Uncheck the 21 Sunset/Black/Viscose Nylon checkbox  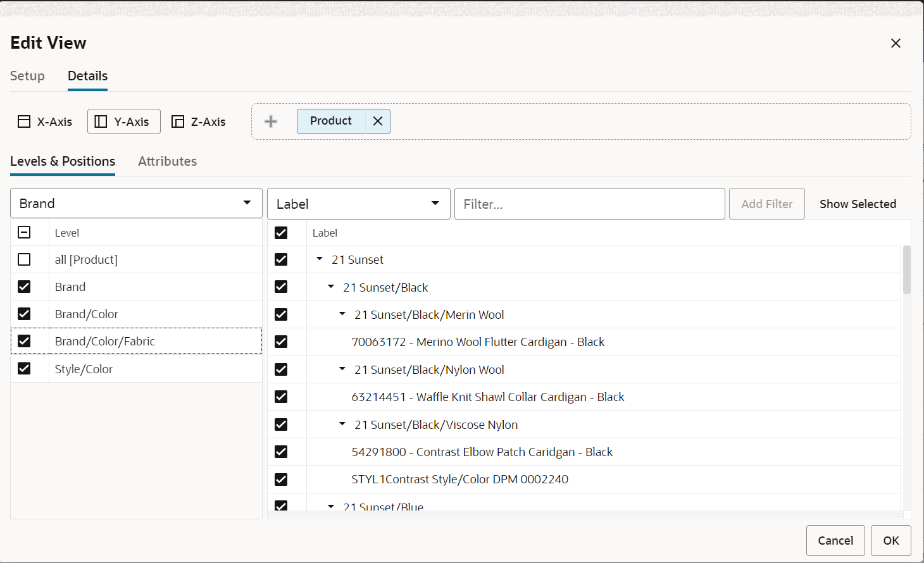click(x=281, y=424)
